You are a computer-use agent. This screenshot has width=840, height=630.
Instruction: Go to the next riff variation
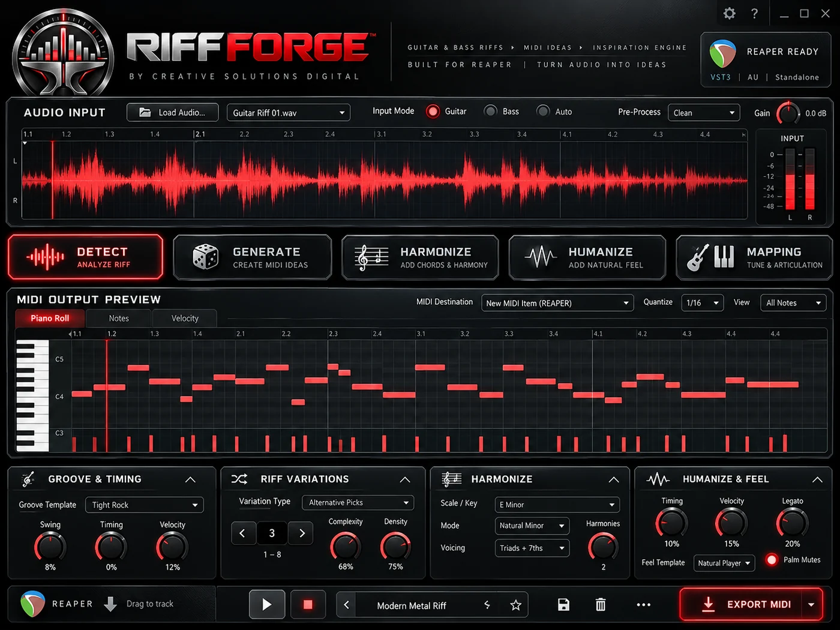click(301, 533)
